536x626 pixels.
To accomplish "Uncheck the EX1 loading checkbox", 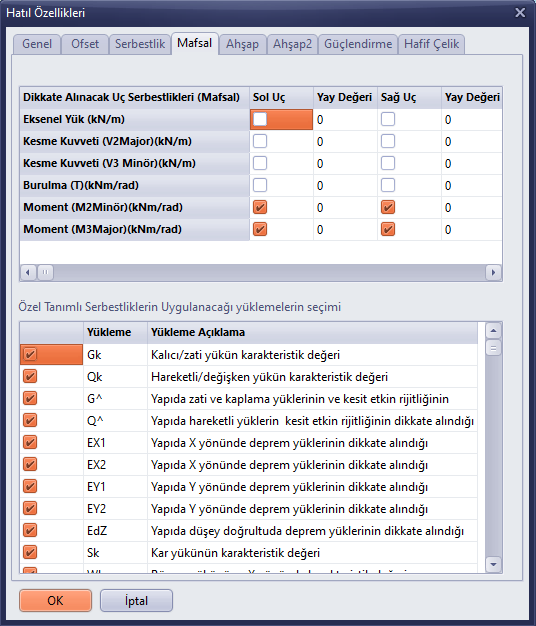I will pyautogui.click(x=30, y=442).
